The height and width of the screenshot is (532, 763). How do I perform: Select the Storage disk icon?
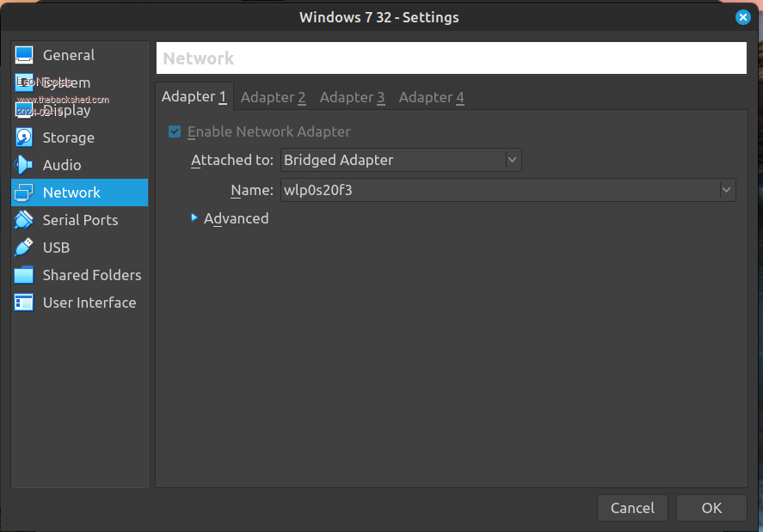click(x=24, y=138)
